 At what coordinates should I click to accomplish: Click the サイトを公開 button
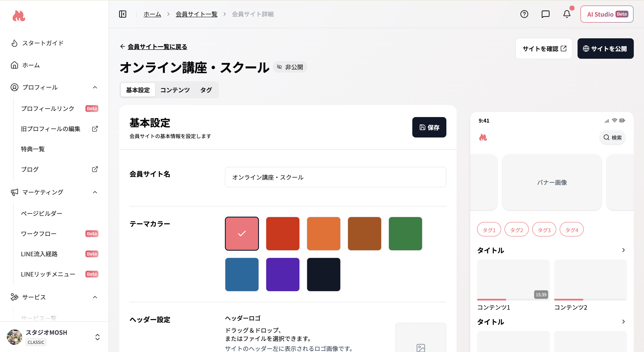coord(605,49)
